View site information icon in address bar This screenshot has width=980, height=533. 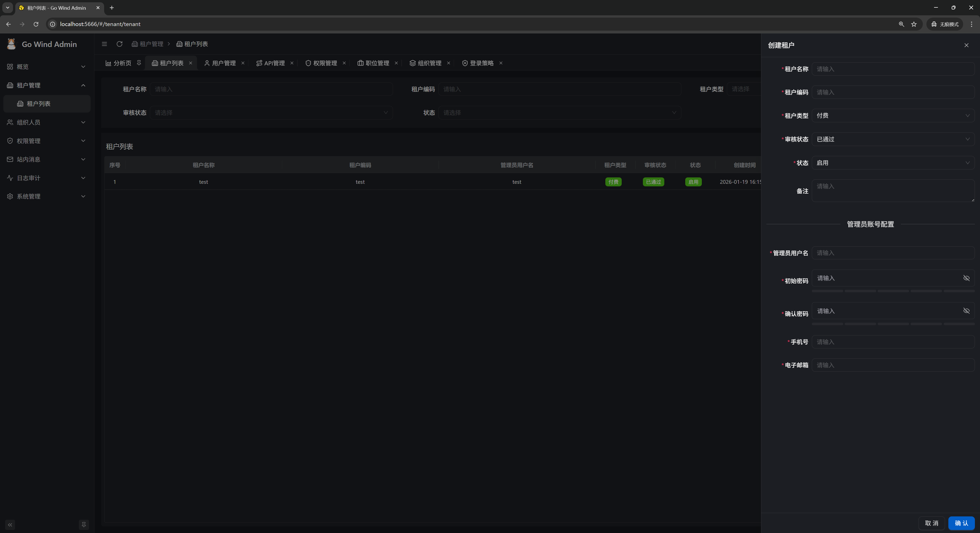53,24
